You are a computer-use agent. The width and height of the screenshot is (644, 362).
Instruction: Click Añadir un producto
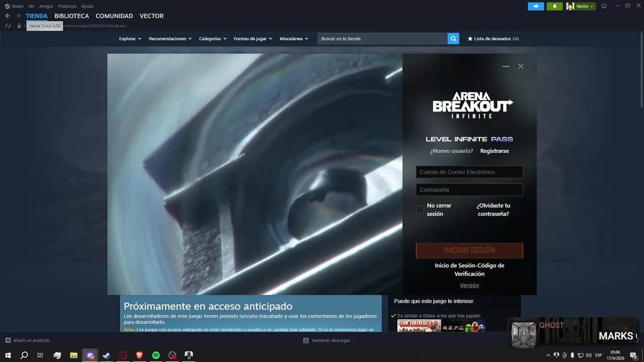click(28, 340)
